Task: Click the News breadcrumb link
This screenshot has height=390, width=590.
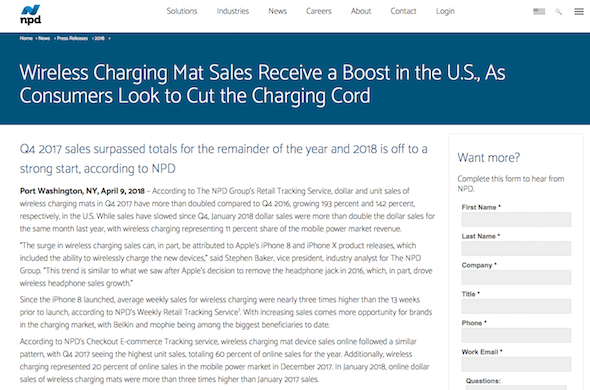Action: pos(44,38)
